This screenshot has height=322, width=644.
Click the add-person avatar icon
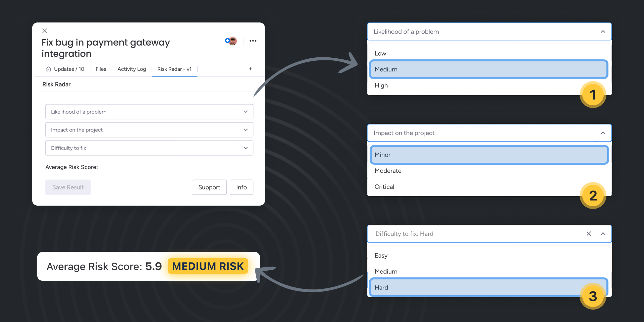pyautogui.click(x=228, y=41)
